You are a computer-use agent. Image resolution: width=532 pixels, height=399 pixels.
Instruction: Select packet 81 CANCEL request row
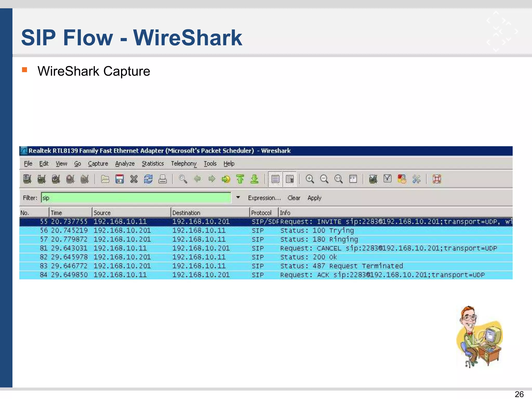[266, 248]
